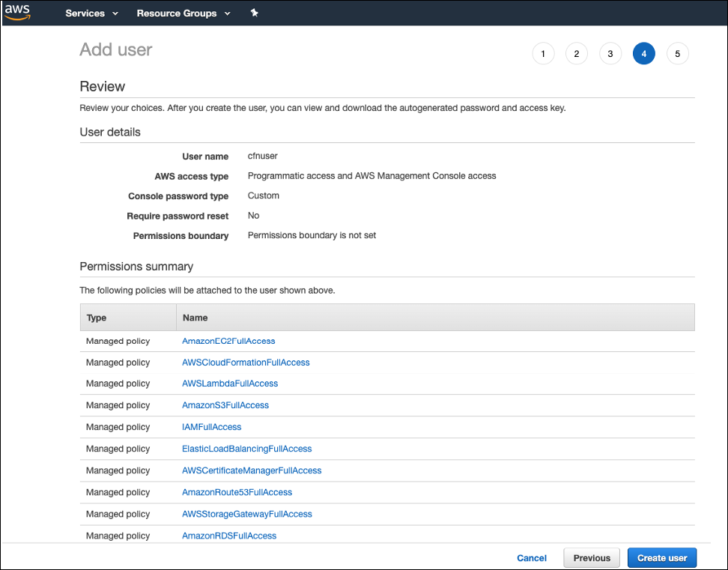
Task: Click the AWS logo home icon
Action: click(x=18, y=13)
